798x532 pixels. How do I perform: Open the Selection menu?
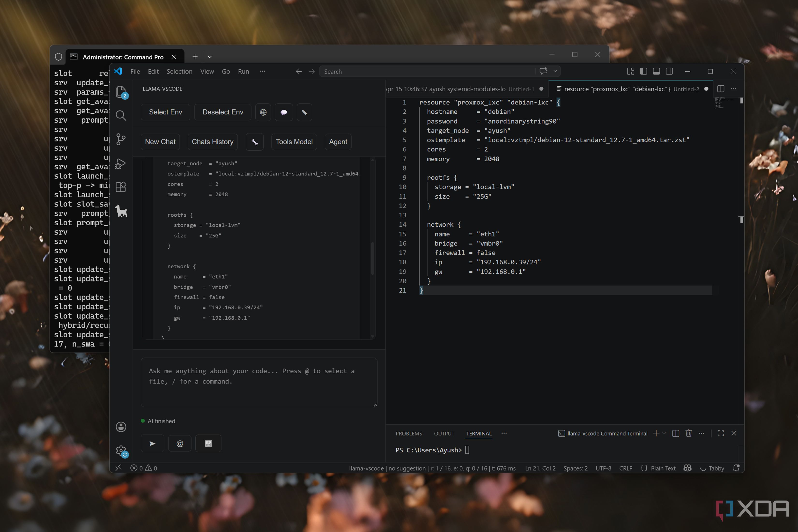[x=179, y=72]
